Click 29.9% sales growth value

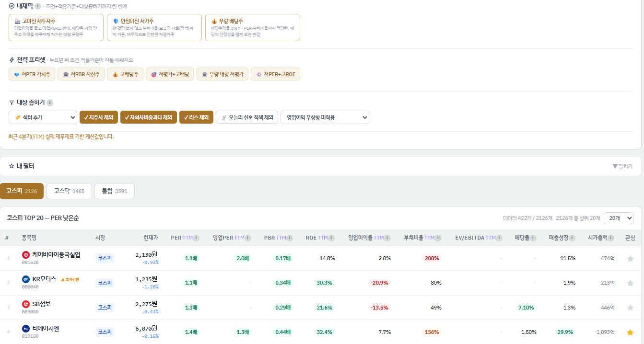click(566, 332)
